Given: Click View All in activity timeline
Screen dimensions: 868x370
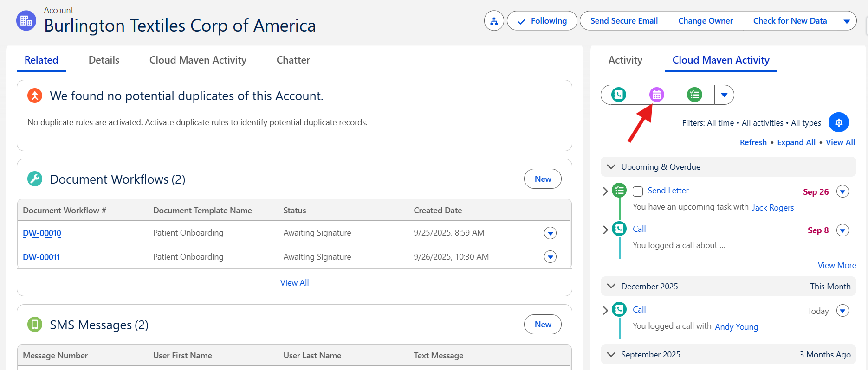Looking at the screenshot, I should [840, 142].
